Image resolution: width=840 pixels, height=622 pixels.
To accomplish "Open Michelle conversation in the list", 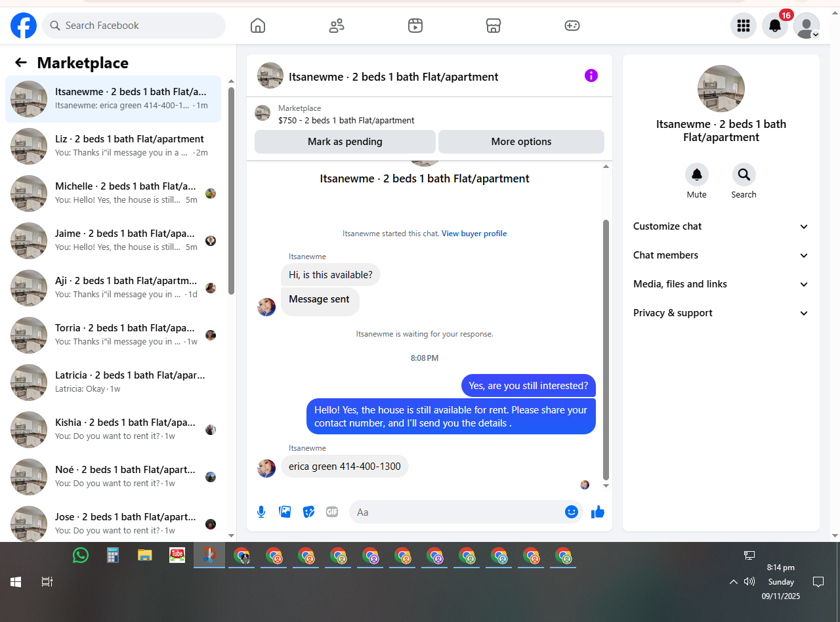I will coord(113,194).
